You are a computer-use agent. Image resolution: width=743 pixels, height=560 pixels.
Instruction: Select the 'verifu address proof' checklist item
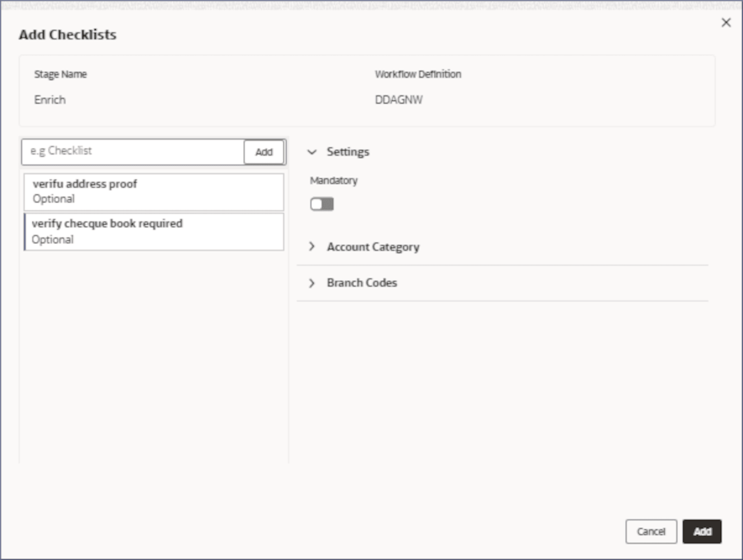tap(154, 192)
